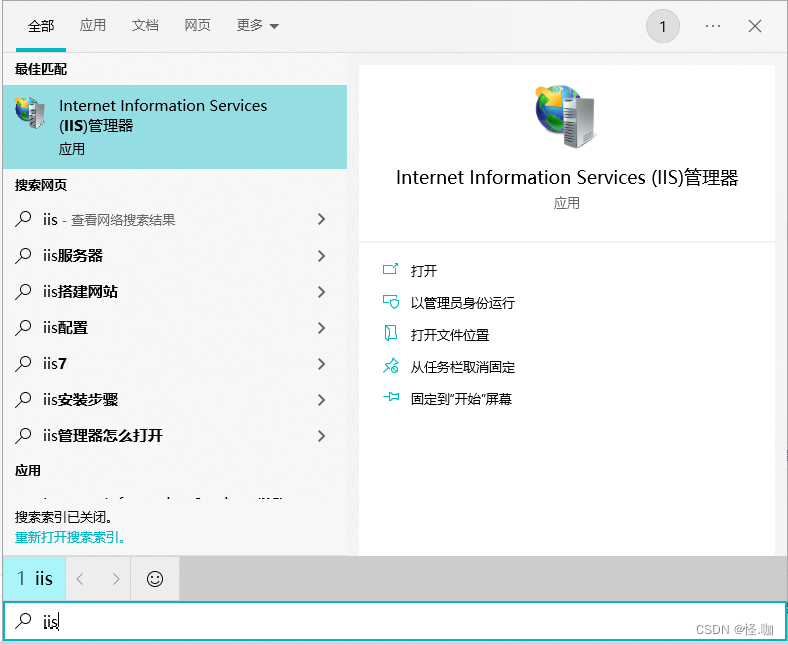Choose 以管理员身份运行

click(x=462, y=303)
